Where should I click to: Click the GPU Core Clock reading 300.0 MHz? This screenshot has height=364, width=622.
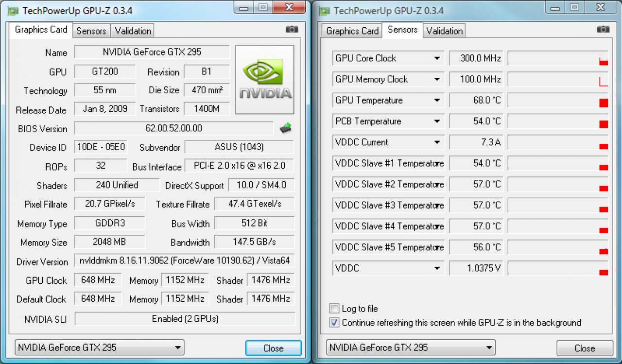(x=476, y=58)
